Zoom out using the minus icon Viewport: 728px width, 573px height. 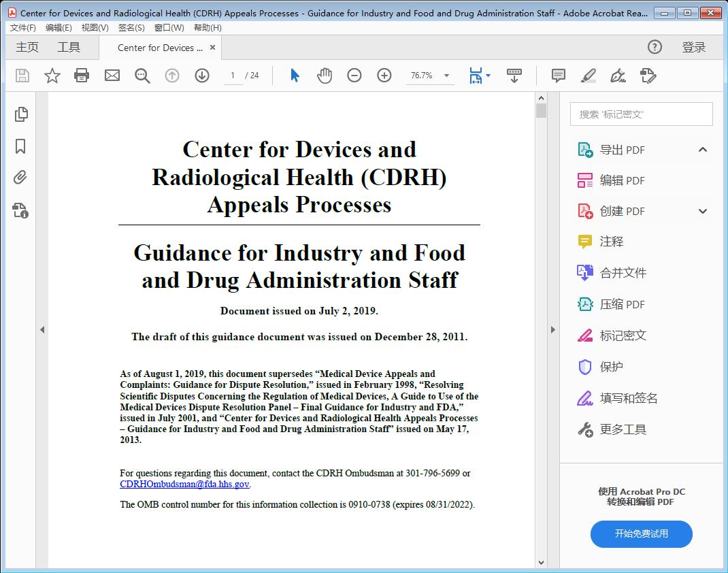pyautogui.click(x=354, y=76)
